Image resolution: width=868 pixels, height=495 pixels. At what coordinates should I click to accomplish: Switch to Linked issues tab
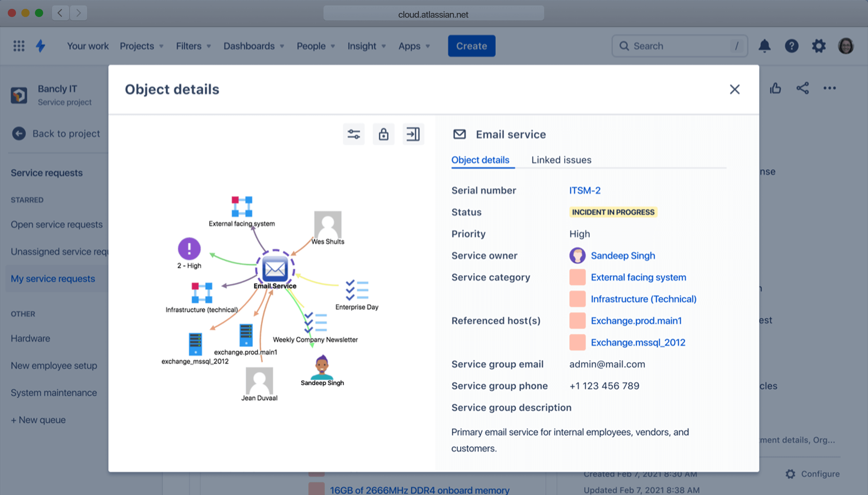[x=561, y=160]
